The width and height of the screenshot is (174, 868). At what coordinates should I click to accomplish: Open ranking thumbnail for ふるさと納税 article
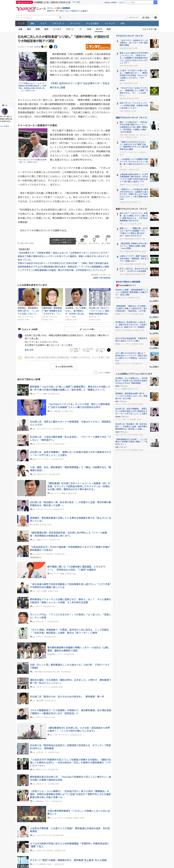coord(154,56)
